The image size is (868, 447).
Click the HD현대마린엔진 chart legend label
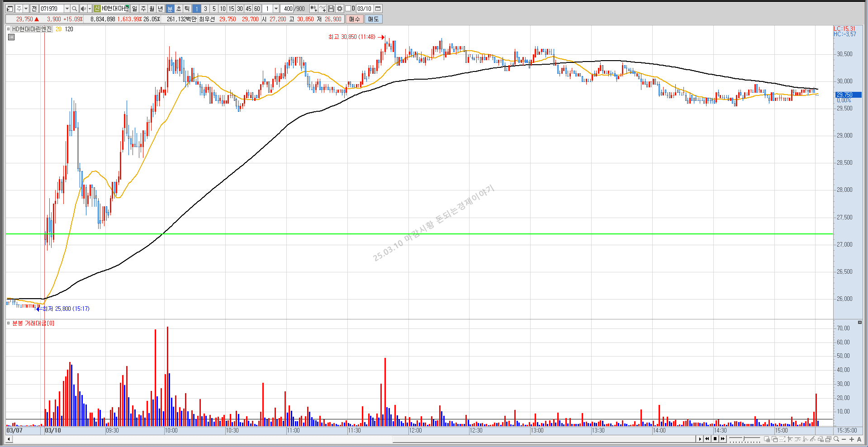[x=32, y=29]
